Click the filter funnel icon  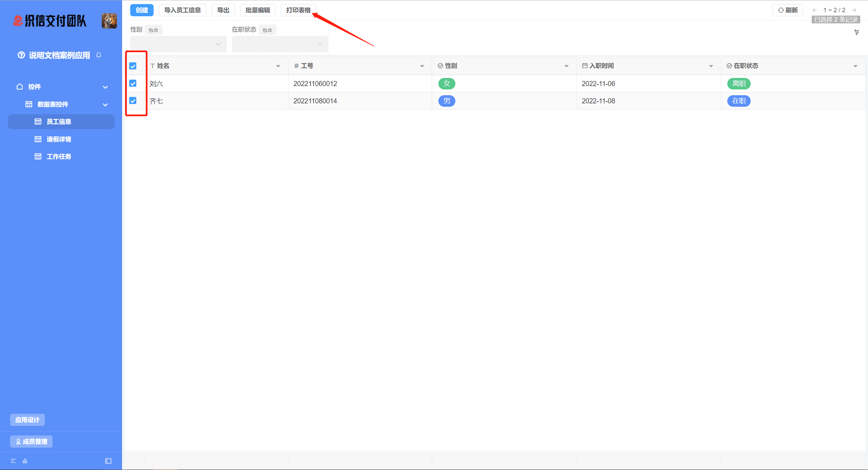click(856, 32)
